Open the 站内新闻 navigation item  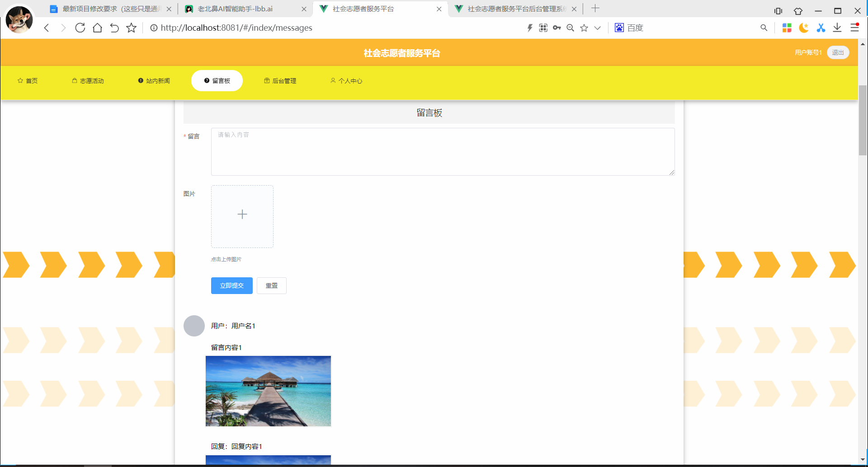point(154,81)
